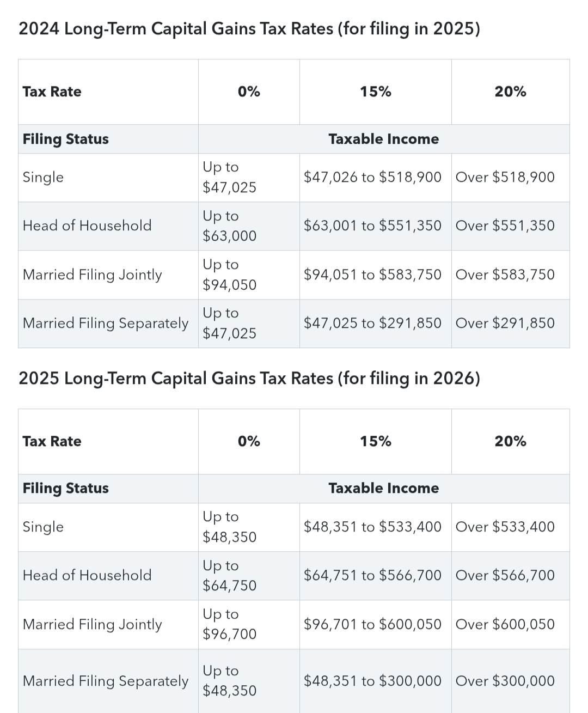This screenshot has width=588, height=713.
Task: Click the 20% header in 2025 table
Action: [x=510, y=441]
